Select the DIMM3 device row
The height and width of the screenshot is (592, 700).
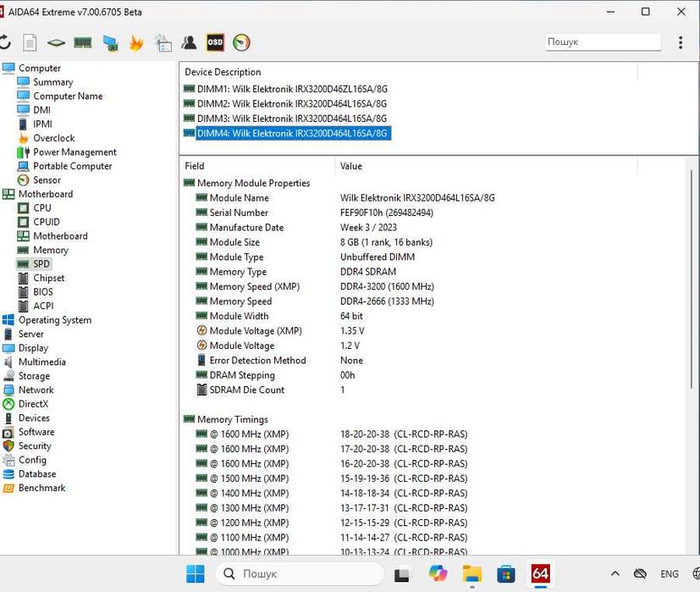point(292,119)
